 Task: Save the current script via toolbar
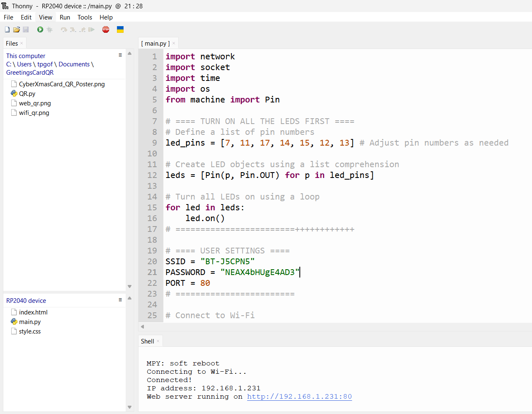tap(26, 29)
